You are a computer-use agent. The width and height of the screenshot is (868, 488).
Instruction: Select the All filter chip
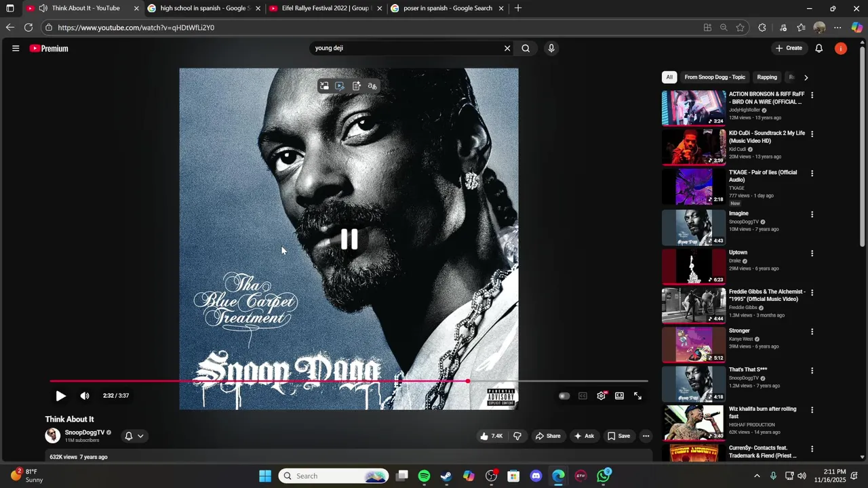pyautogui.click(x=669, y=77)
